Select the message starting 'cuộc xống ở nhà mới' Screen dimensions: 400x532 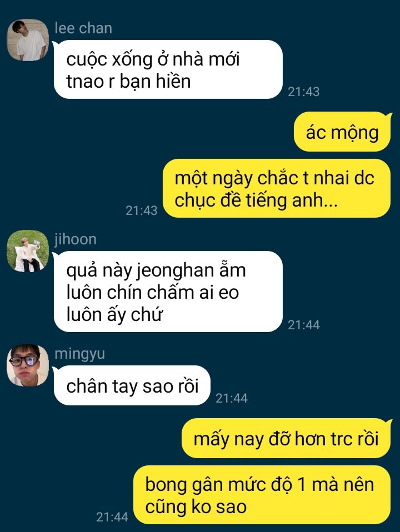click(x=168, y=69)
